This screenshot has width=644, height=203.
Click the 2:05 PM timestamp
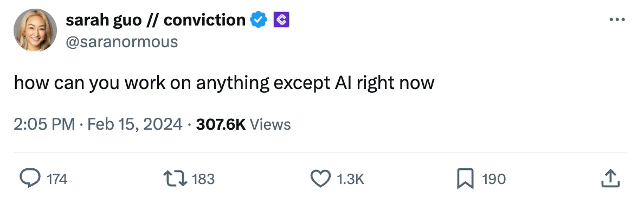pos(44,124)
